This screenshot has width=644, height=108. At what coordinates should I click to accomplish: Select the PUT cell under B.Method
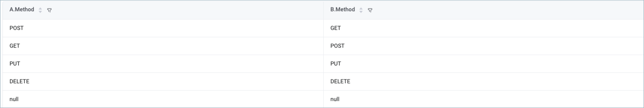pos(483,64)
